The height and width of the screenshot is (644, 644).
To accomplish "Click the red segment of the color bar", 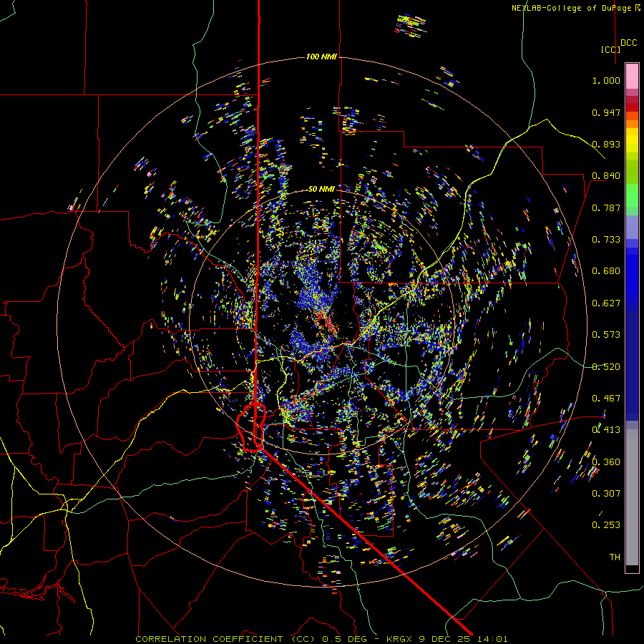I will [x=632, y=107].
